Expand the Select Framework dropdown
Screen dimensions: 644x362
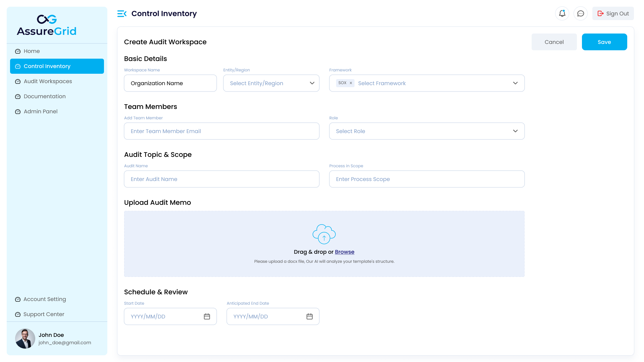pyautogui.click(x=516, y=83)
